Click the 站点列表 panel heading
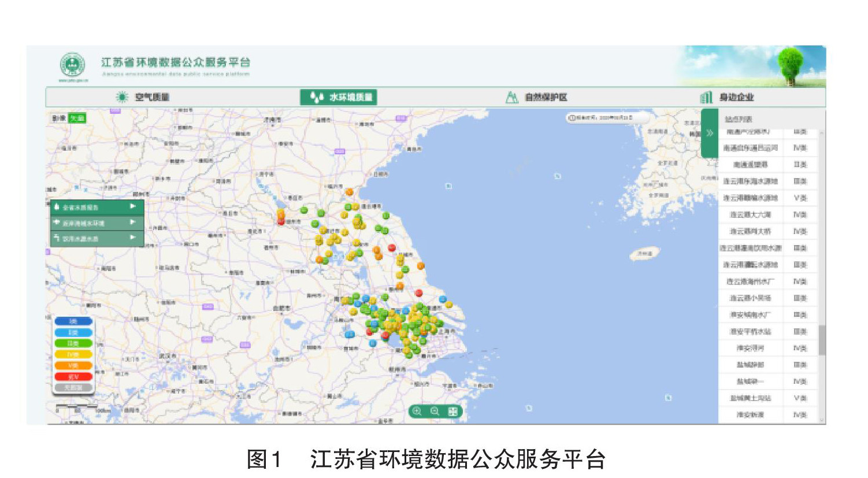 click(x=739, y=119)
